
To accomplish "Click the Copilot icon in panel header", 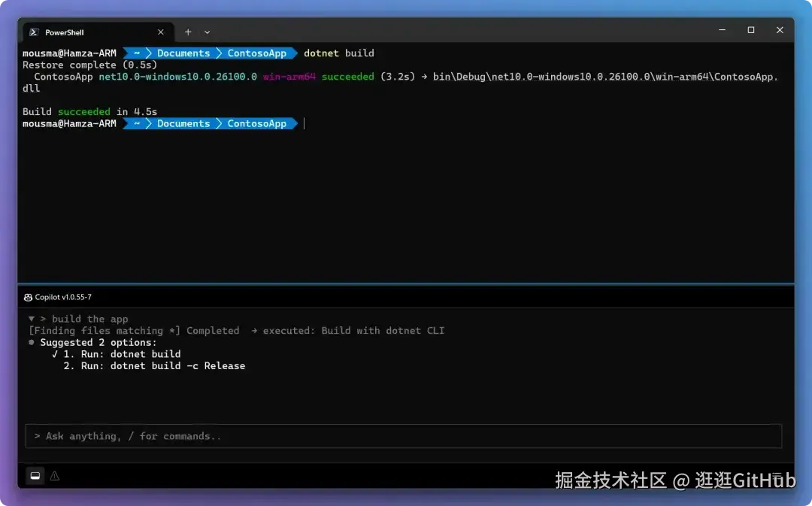I will point(28,297).
